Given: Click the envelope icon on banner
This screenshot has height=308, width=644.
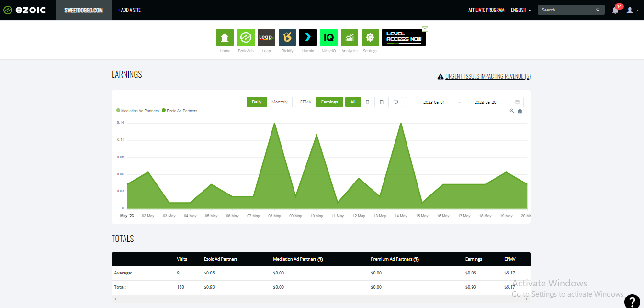Looking at the screenshot, I should [425, 29].
